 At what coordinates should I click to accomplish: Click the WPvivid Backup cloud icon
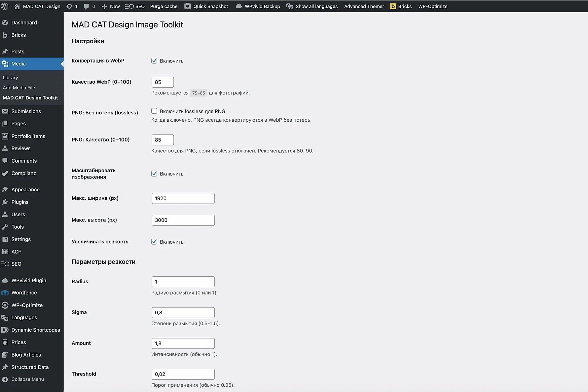[239, 6]
